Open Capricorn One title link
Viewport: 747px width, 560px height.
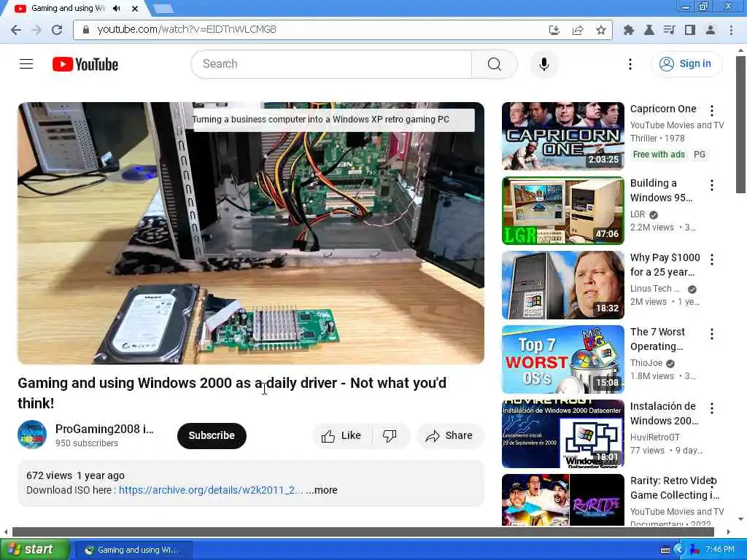pyautogui.click(x=663, y=109)
